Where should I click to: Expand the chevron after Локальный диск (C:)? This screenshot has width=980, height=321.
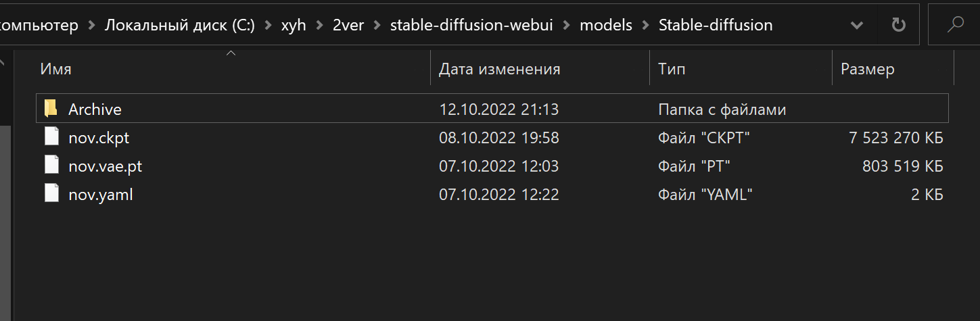tap(268, 25)
